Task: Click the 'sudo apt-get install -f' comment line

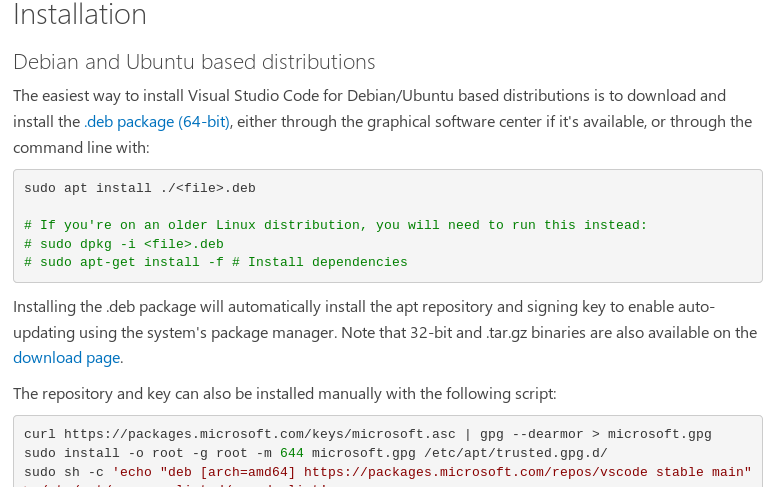Action: tap(216, 262)
